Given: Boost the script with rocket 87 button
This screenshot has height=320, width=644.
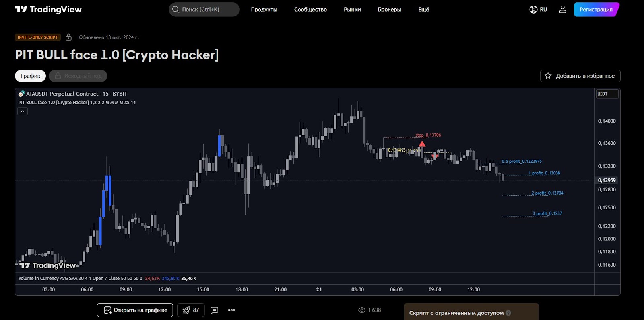Looking at the screenshot, I should (191, 310).
